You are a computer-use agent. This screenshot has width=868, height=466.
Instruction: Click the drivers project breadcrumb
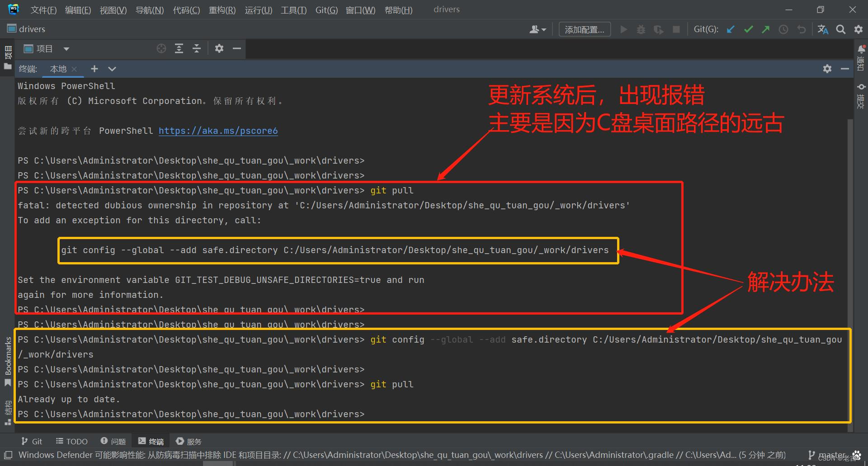click(26, 29)
